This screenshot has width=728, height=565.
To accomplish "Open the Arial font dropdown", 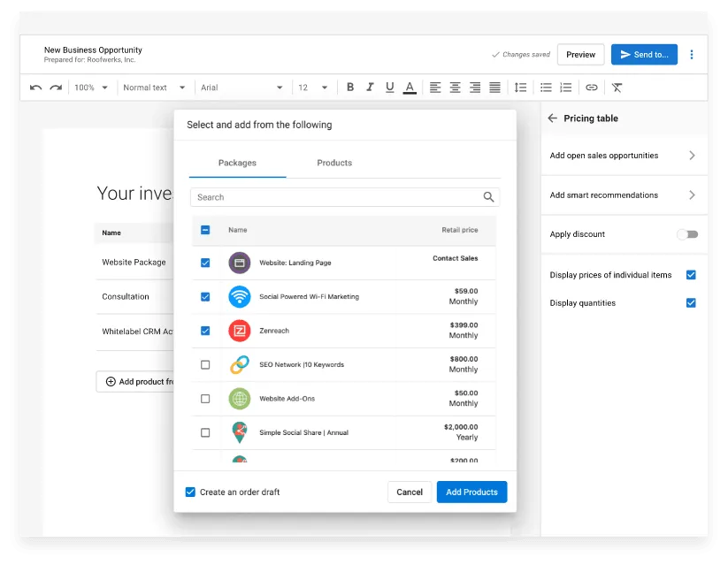I will click(x=241, y=88).
